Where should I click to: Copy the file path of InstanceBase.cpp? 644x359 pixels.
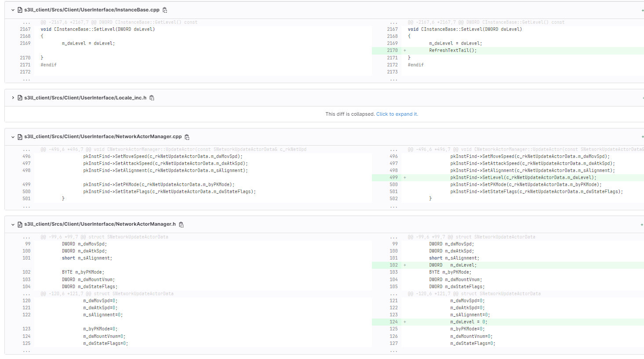pyautogui.click(x=165, y=9)
